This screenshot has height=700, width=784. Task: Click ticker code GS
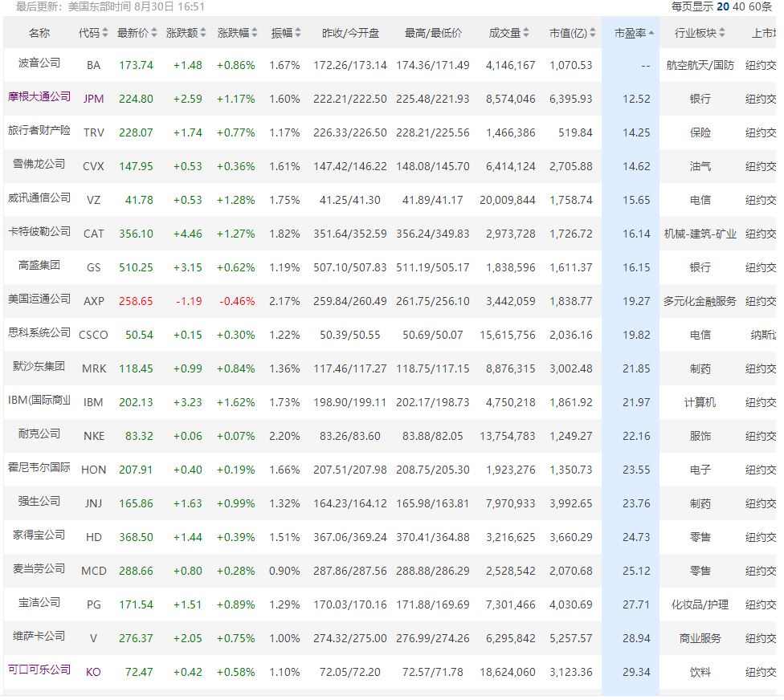[x=93, y=268]
